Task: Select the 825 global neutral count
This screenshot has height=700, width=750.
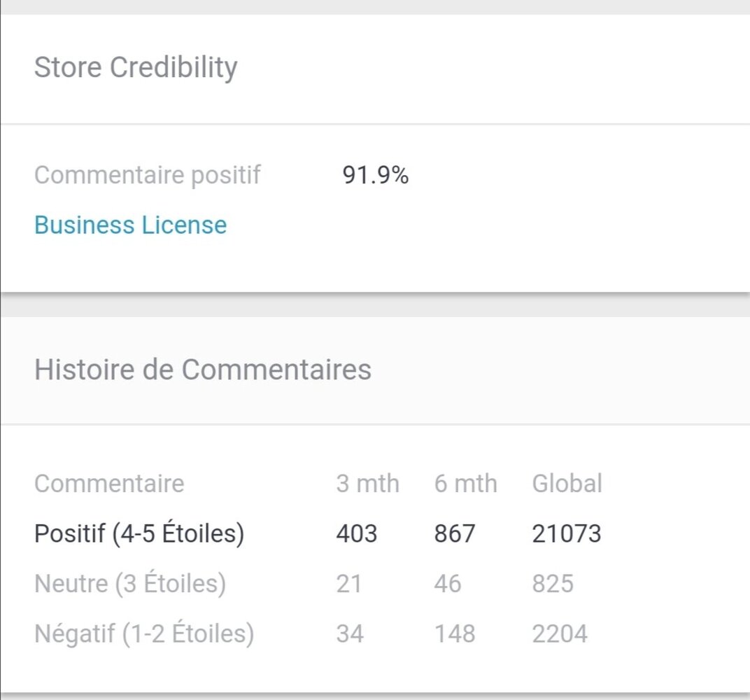Action: (x=553, y=583)
